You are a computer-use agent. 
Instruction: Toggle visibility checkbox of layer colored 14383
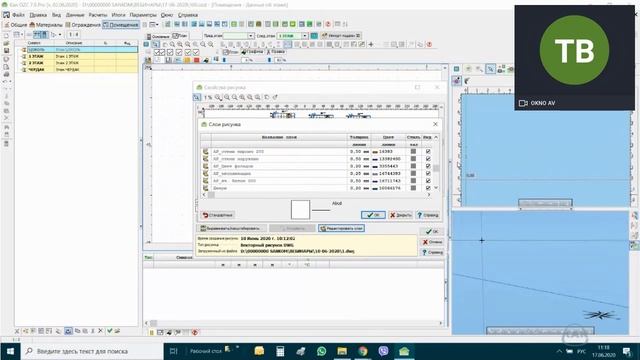(x=428, y=151)
